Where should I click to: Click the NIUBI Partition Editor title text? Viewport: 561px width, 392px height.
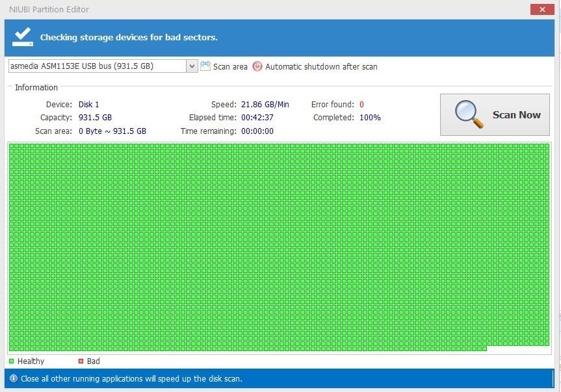coord(49,9)
